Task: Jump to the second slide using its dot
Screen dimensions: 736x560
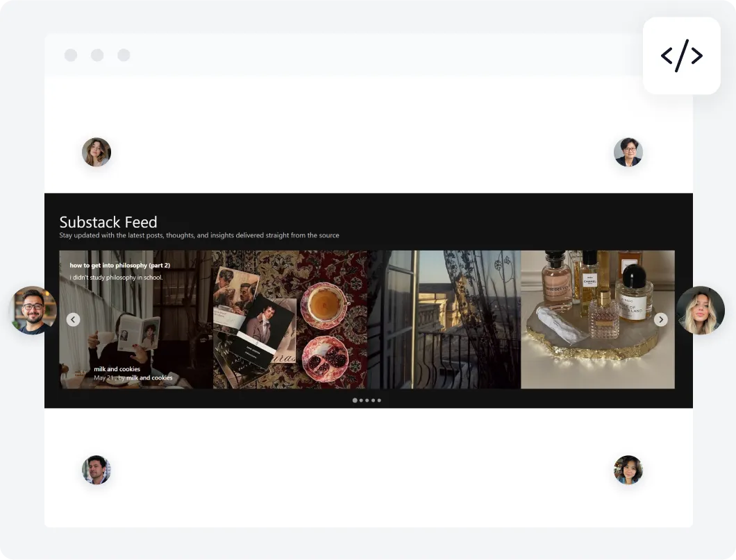Action: click(x=360, y=400)
